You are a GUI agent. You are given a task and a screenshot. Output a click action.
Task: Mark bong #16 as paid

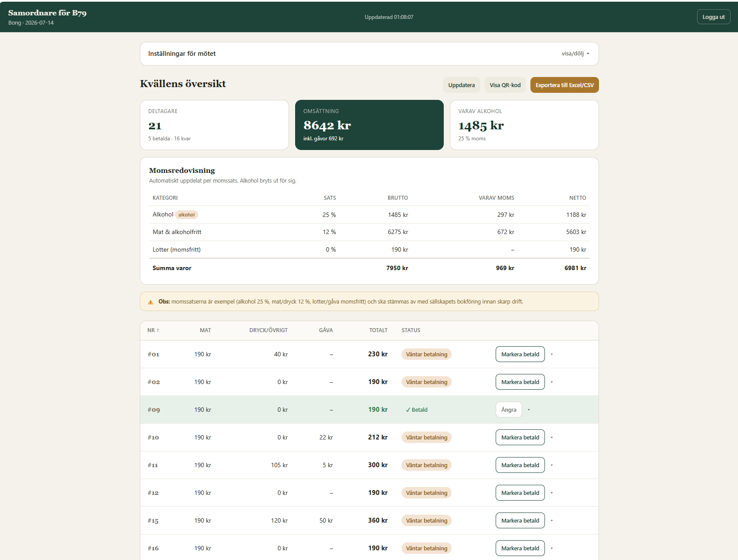(x=520, y=548)
